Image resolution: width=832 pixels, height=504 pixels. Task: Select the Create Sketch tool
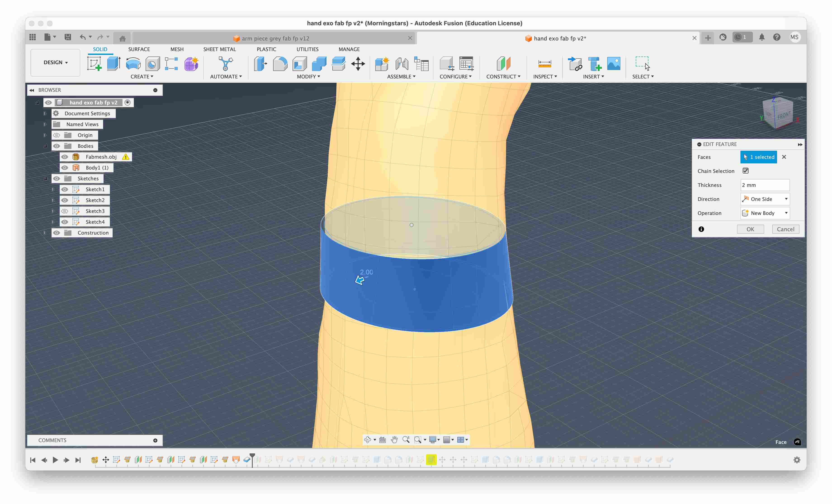click(94, 64)
